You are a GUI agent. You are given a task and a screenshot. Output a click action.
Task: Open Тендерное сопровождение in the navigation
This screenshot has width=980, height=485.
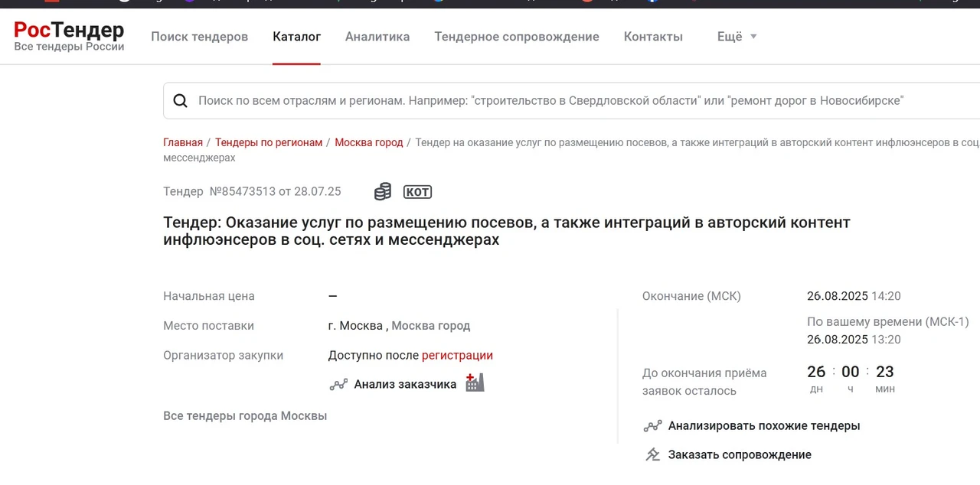pyautogui.click(x=517, y=37)
